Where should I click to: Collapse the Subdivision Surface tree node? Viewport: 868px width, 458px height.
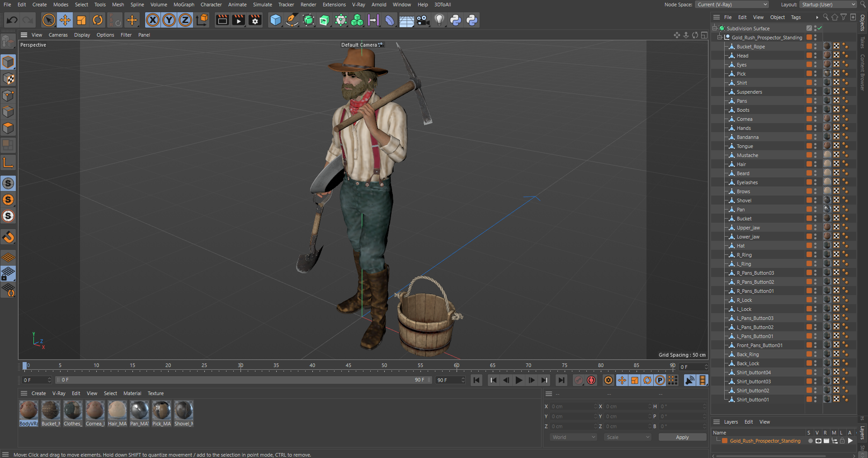(715, 28)
